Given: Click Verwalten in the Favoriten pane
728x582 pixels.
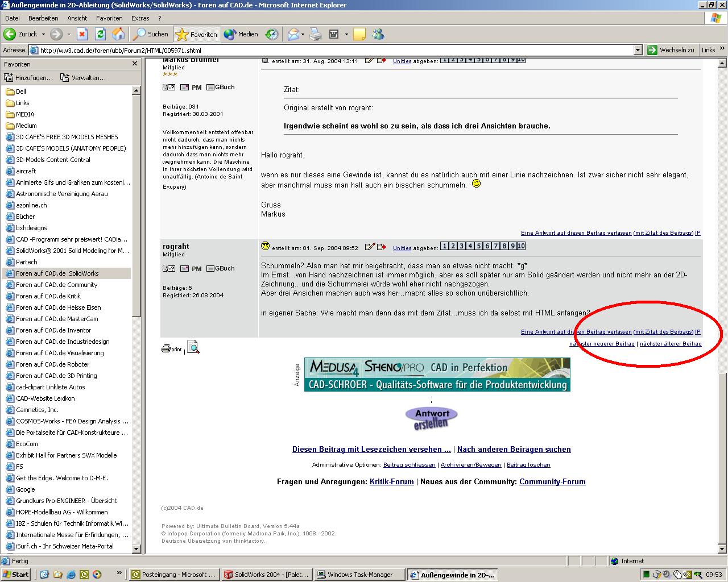Looking at the screenshot, I should click(83, 78).
